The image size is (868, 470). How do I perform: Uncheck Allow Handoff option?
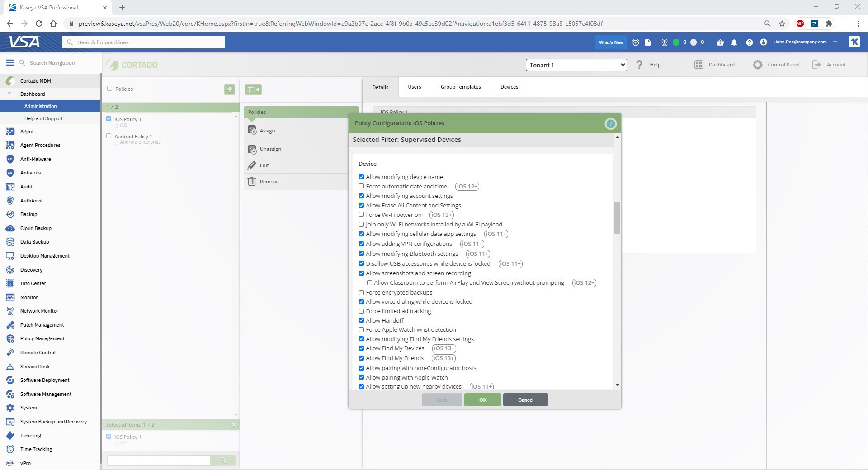pyautogui.click(x=361, y=320)
